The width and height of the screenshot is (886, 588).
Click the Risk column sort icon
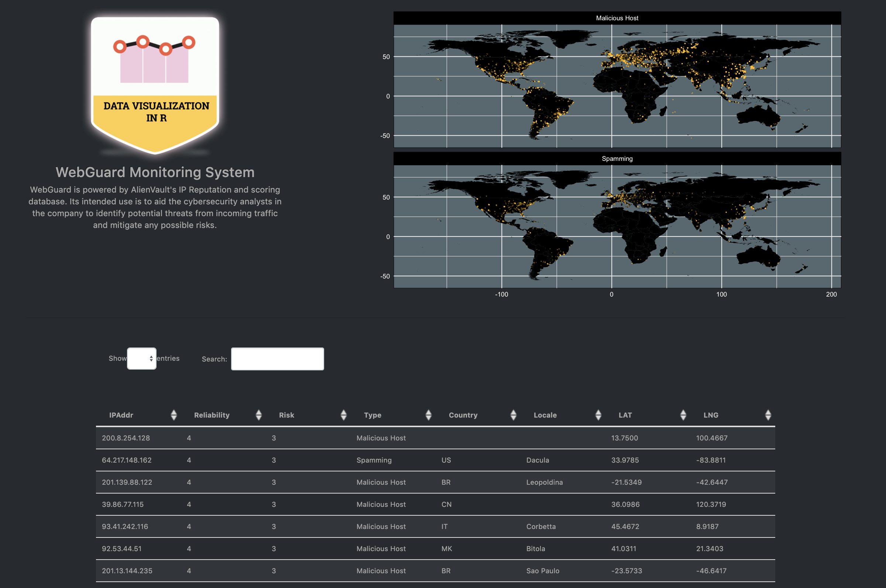pyautogui.click(x=343, y=415)
